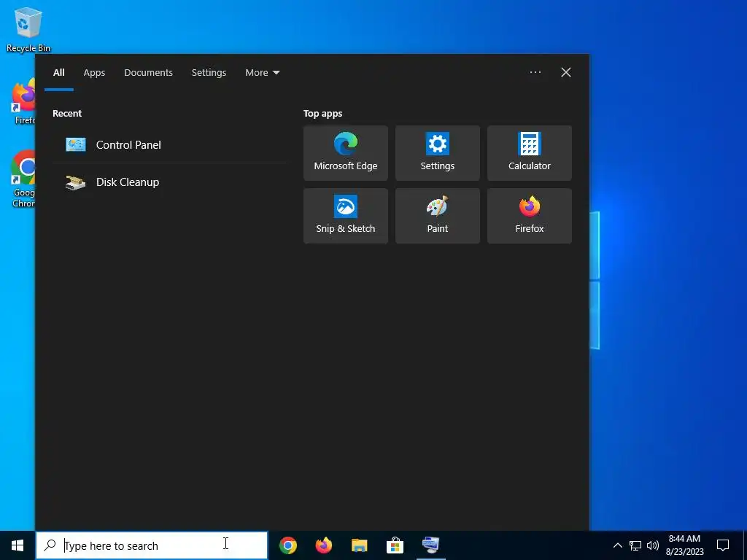Show hidden system tray icons
Screen dimensions: 747x560
point(617,545)
